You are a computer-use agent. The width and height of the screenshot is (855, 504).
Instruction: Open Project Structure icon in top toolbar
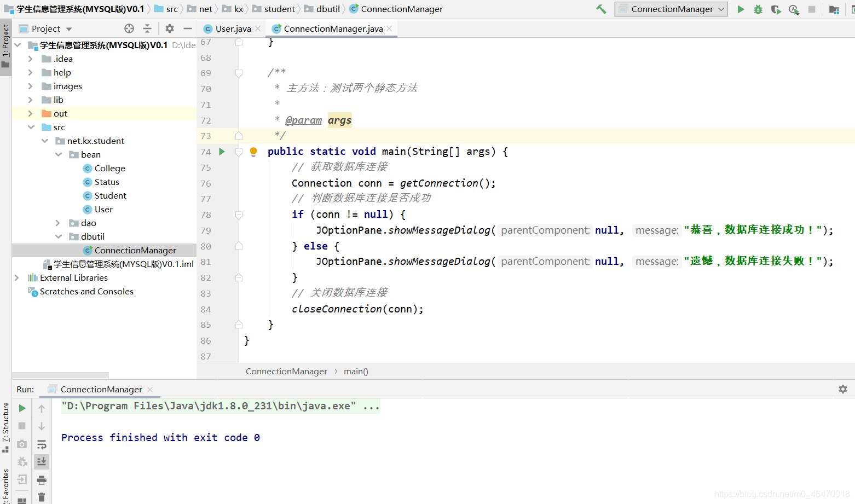(x=834, y=9)
